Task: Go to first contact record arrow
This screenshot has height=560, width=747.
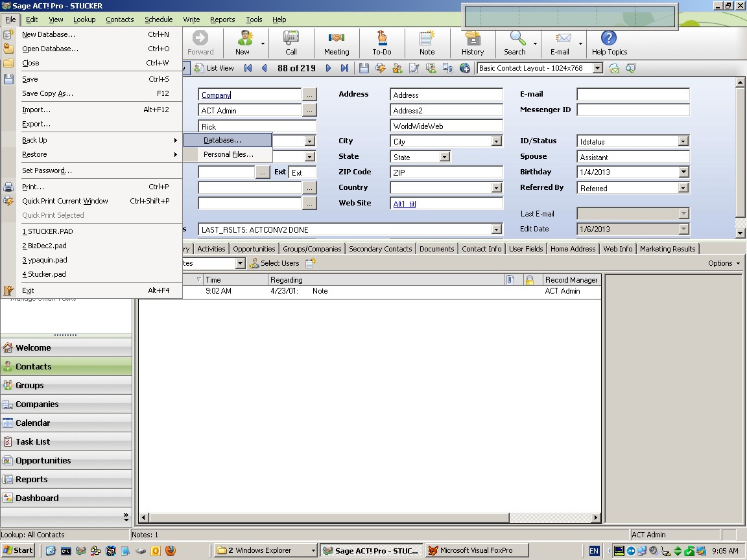Action: click(x=248, y=68)
